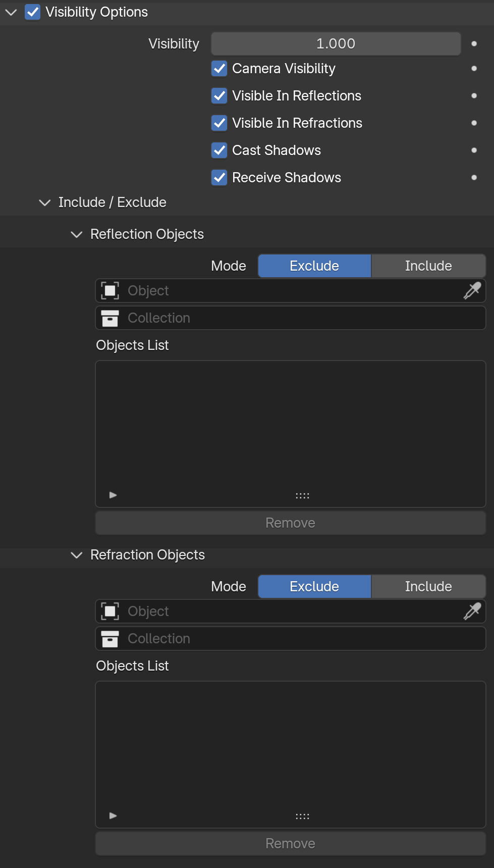Toggle the Receive Shadows checkbox
The image size is (494, 868).
coord(219,178)
